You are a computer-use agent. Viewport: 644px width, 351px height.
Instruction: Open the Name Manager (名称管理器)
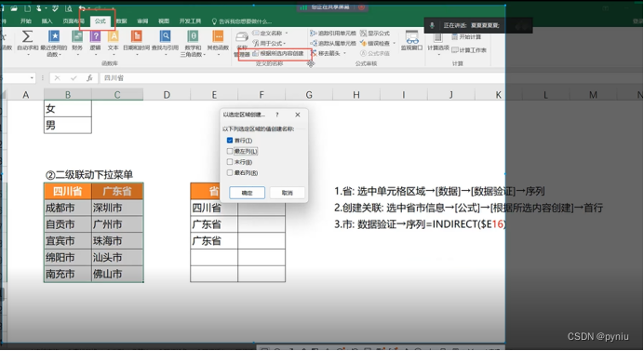point(242,45)
